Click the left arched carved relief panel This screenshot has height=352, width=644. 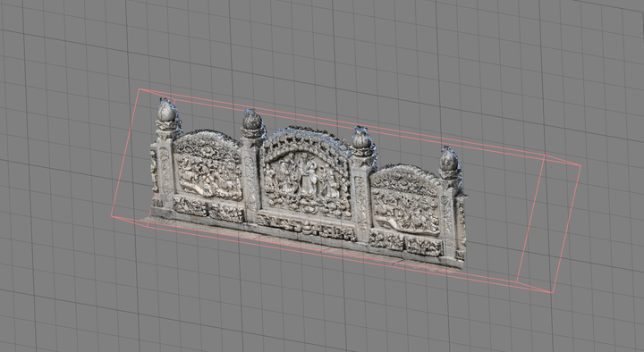tap(208, 166)
